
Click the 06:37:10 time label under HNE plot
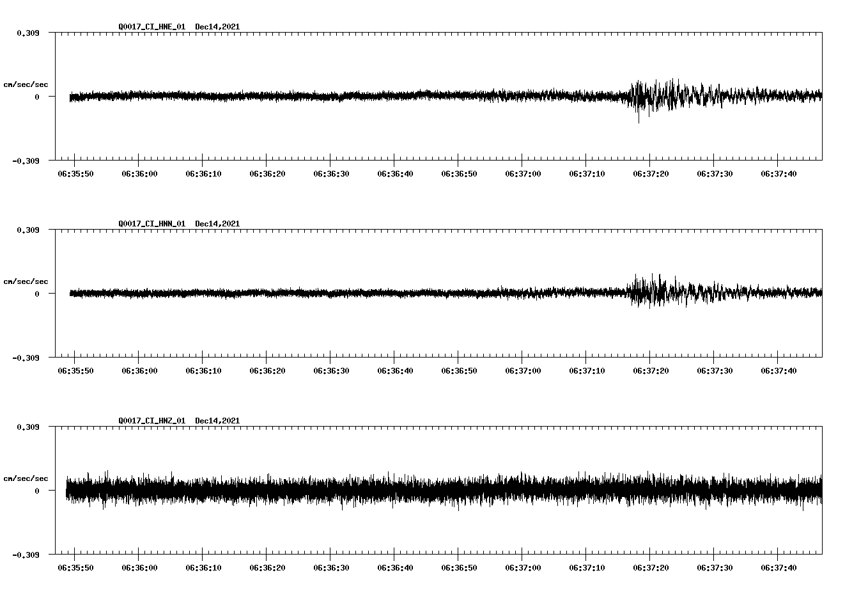(x=587, y=174)
